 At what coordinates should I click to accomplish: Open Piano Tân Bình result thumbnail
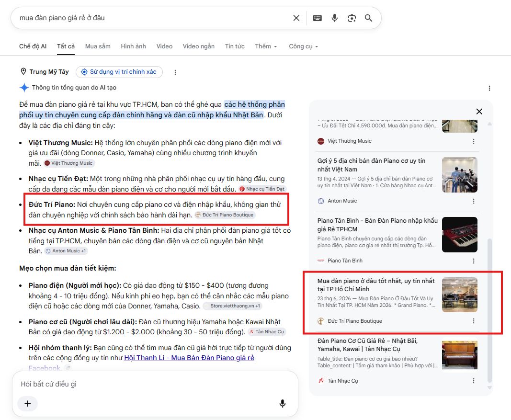click(x=459, y=235)
